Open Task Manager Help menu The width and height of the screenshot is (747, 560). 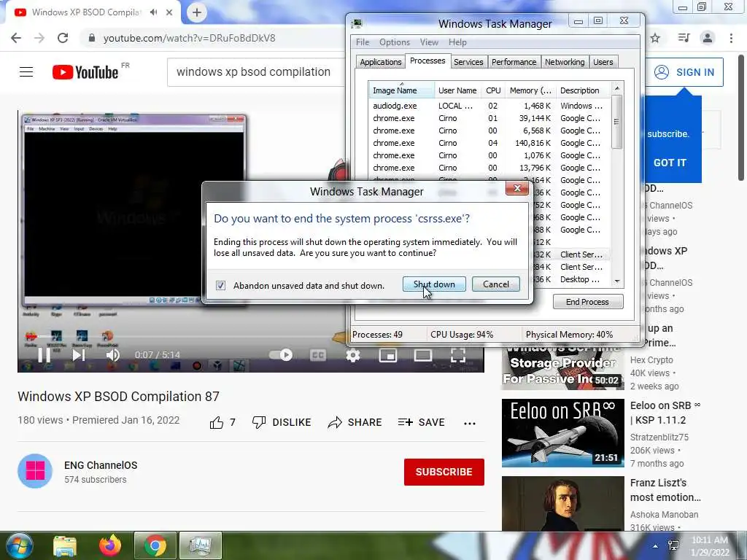(x=457, y=42)
